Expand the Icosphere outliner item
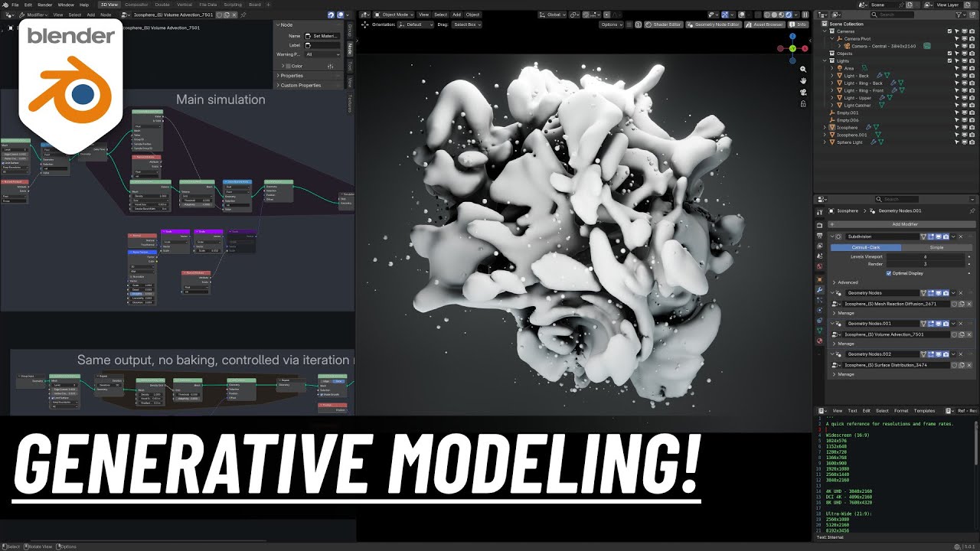 [x=825, y=128]
